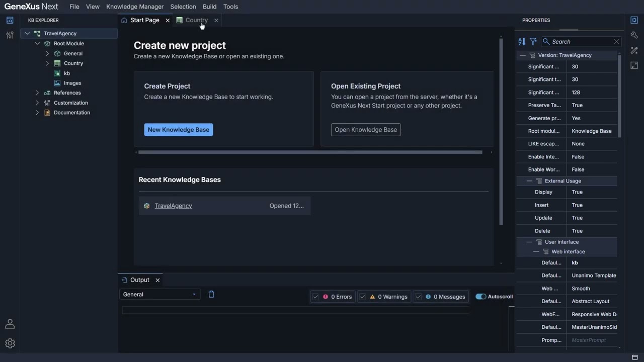Toggle the Warnings filter checkbox
This screenshot has width=644, height=362.
[x=362, y=297]
